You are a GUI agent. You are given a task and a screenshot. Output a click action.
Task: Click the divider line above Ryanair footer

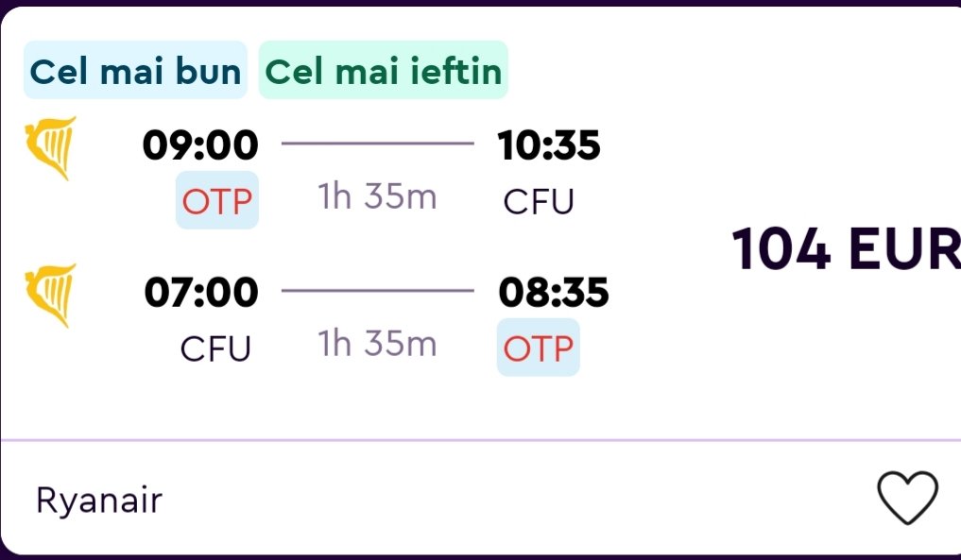[480, 440]
